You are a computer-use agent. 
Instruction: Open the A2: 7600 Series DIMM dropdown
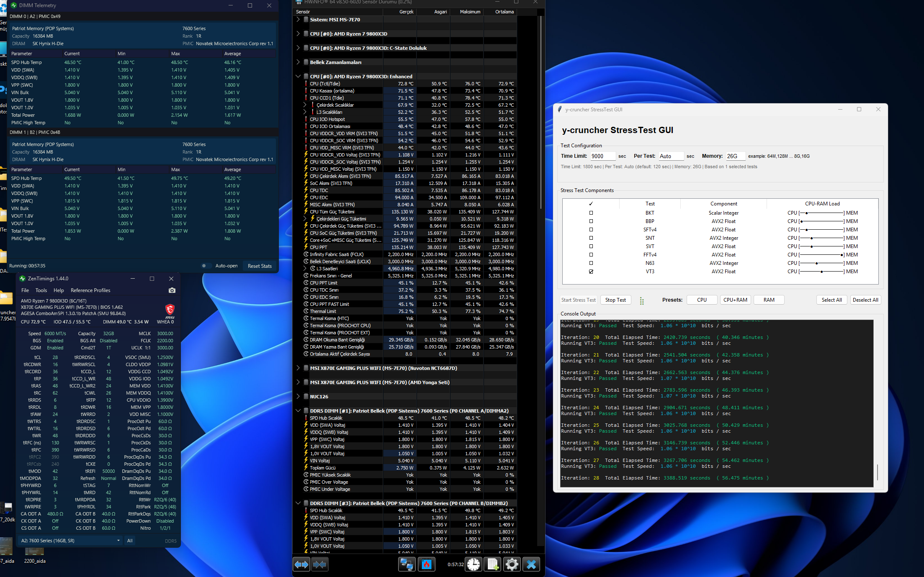click(70, 541)
